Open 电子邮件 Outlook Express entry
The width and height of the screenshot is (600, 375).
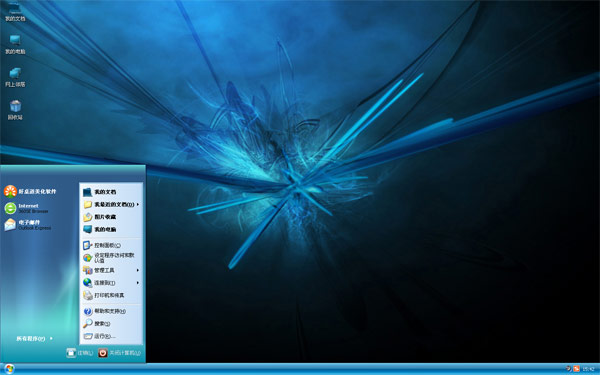coord(28,225)
